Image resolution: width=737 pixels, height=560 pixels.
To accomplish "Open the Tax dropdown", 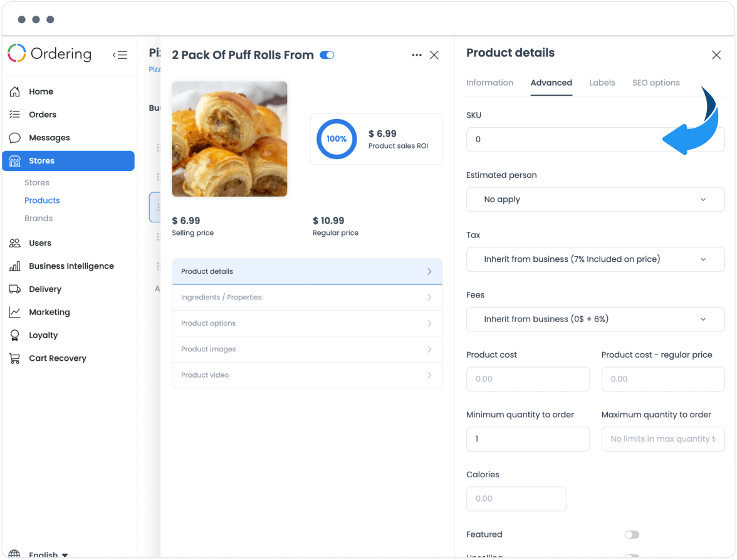I will [x=595, y=259].
